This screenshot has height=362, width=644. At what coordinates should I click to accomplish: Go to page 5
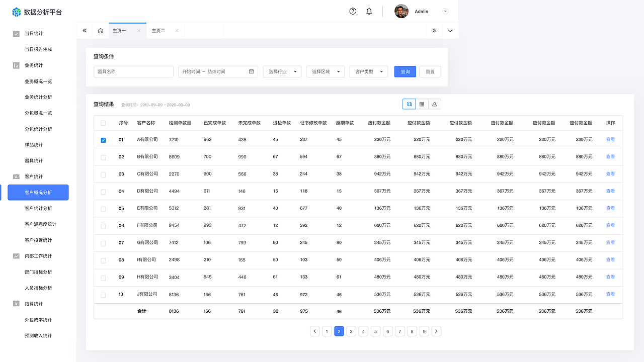coord(375,331)
